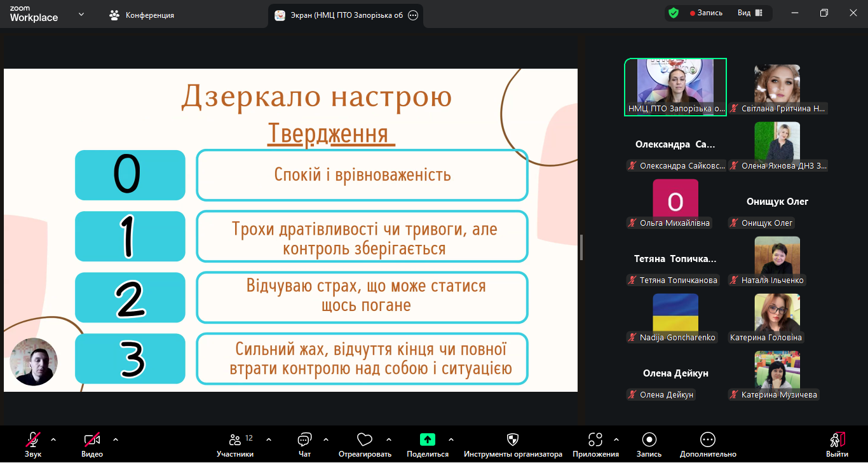Image resolution: width=868 pixels, height=463 pixels.
Task: Click Олександра Сайковська name label
Action: coord(682,166)
